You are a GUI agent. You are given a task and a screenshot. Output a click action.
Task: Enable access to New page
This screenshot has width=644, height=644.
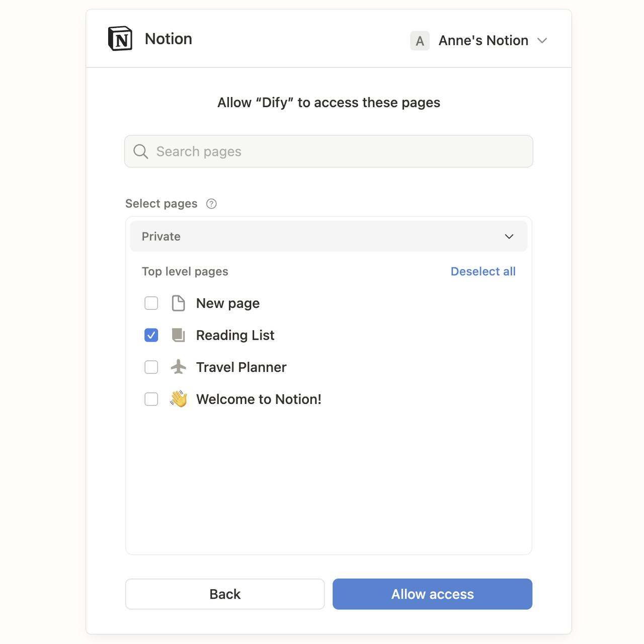[x=151, y=303]
